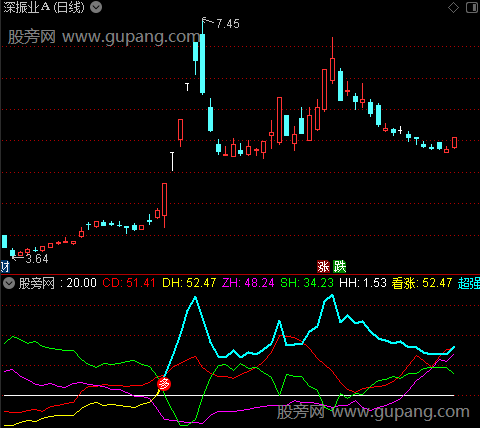Click the 股旁网 : 20.00 indicator name
Screen dimensions: 480x428
click(x=58, y=283)
